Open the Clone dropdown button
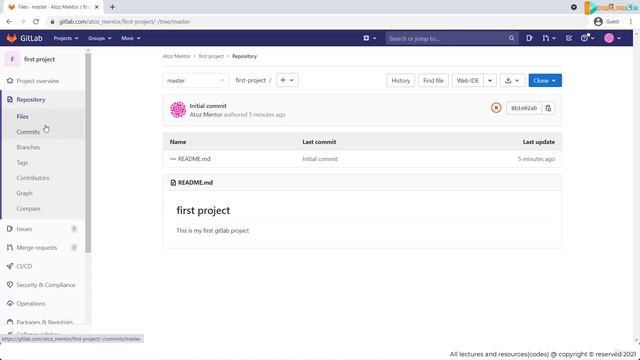The width and height of the screenshot is (640, 360). point(545,80)
